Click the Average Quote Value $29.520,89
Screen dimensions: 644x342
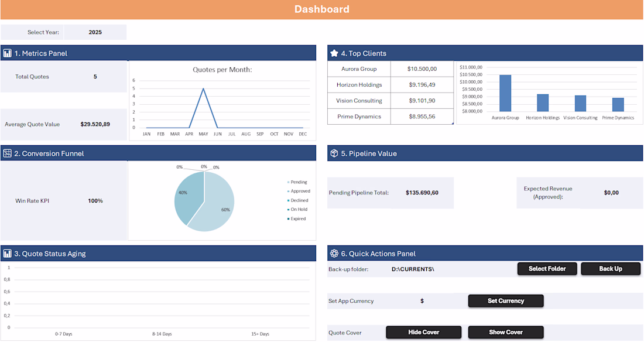[95, 124]
